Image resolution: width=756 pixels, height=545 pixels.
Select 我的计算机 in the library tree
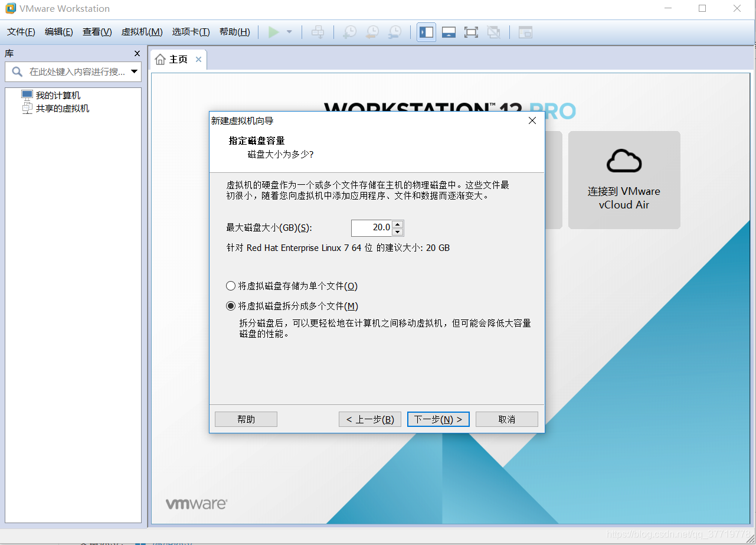(58, 95)
